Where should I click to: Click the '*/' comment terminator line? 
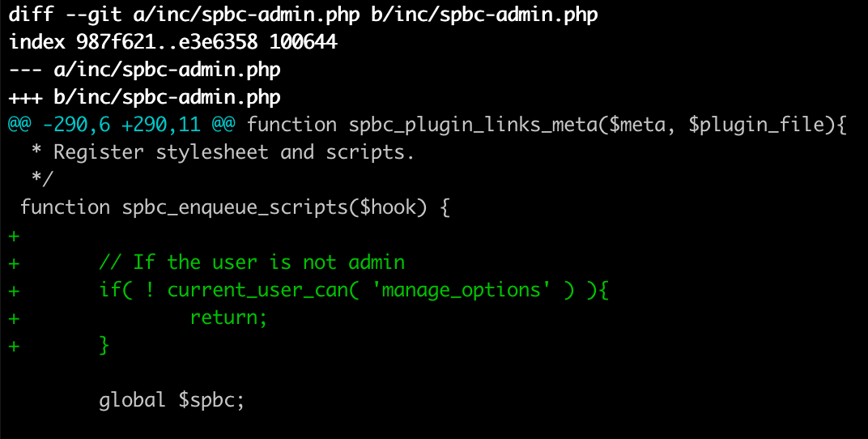point(43,179)
